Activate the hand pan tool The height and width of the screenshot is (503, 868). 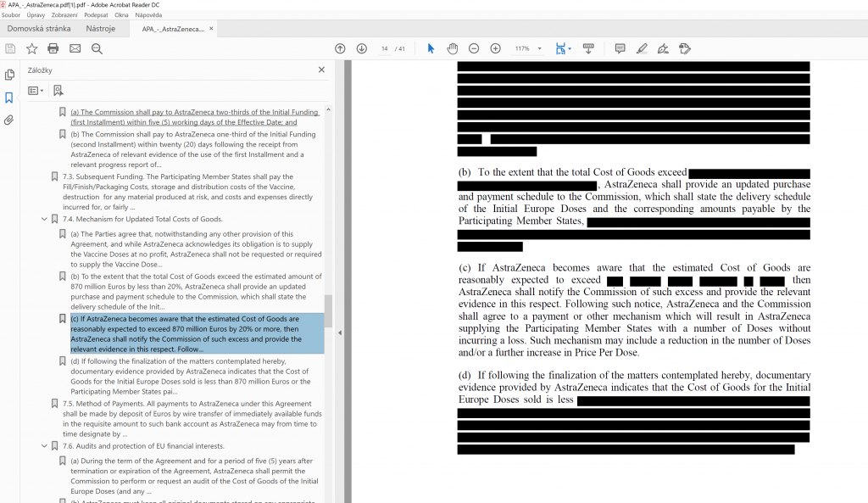tap(453, 48)
